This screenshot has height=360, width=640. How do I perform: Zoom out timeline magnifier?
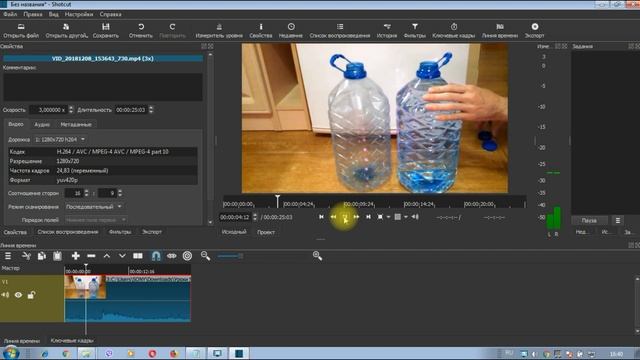[x=205, y=256]
